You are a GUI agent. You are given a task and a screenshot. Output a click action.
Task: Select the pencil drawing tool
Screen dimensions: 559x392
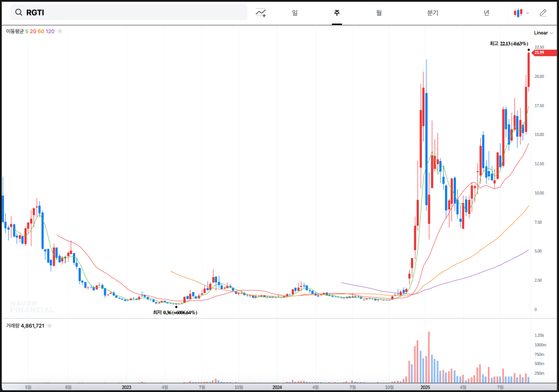[543, 13]
